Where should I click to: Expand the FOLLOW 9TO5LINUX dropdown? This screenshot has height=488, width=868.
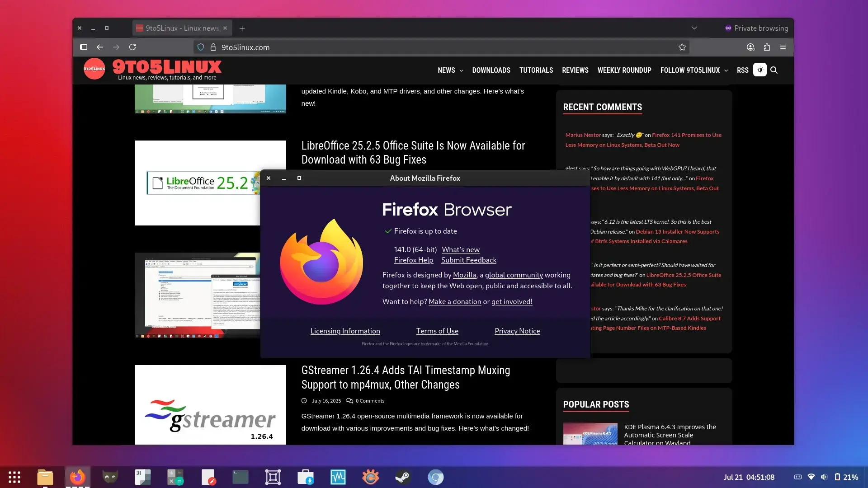point(690,70)
